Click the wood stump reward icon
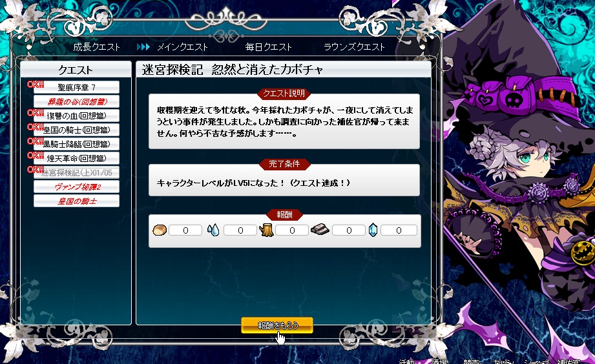Screen dimensions: 595x364 coord(266,230)
